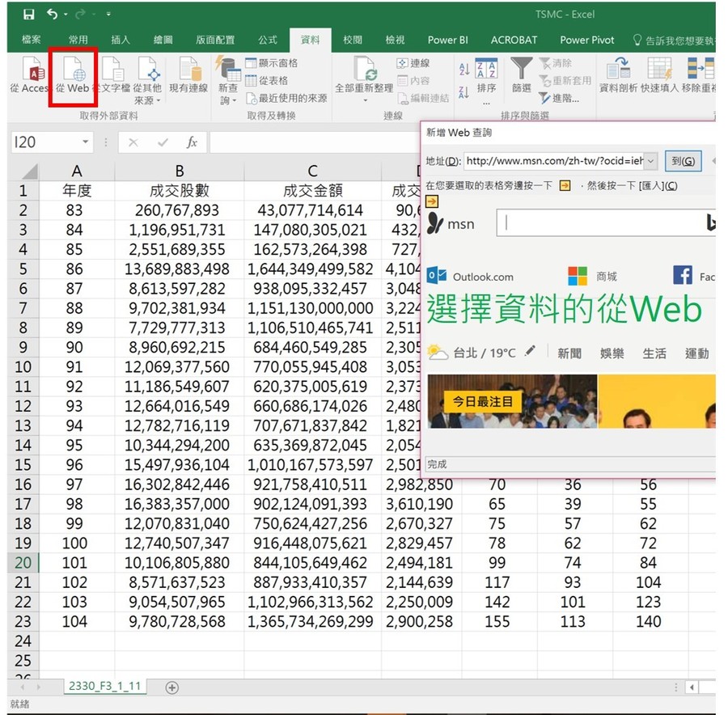Screen dimensions: 728x715
Task: Open the Power BI tab
Action: point(447,40)
